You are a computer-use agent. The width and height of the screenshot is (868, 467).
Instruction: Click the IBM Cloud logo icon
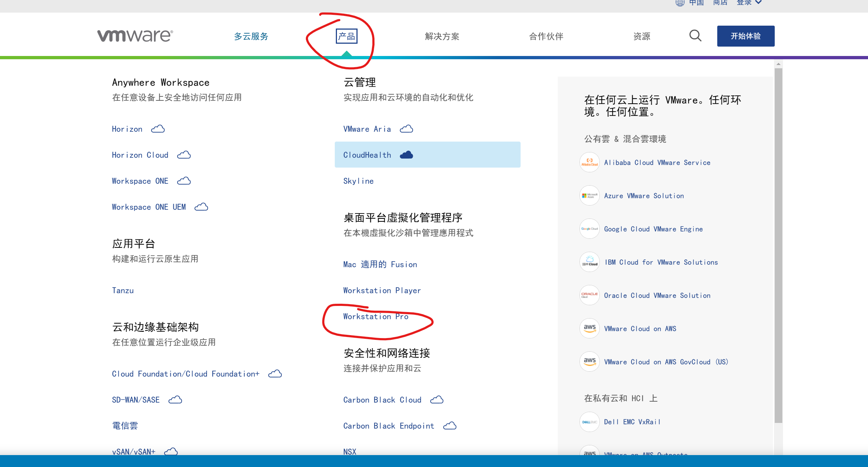point(589,262)
